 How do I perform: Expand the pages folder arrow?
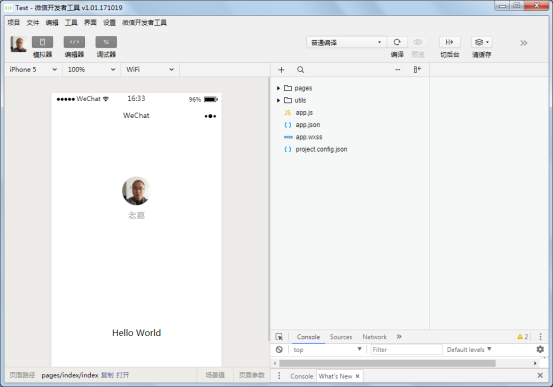[278, 88]
